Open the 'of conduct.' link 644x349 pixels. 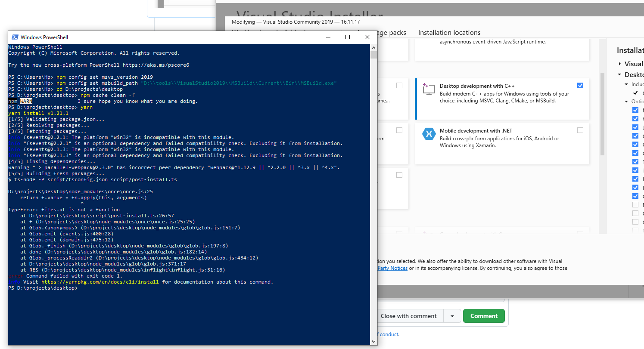(x=388, y=334)
